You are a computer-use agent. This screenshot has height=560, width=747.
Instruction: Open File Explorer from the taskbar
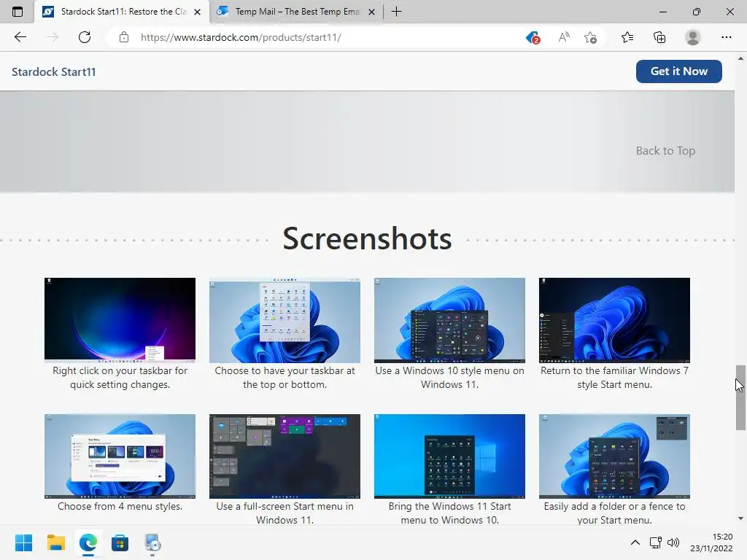55,542
